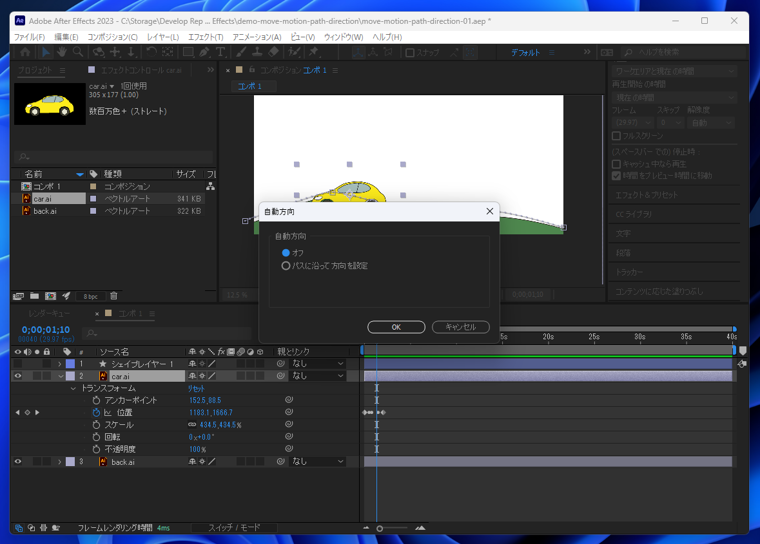Expand project panel overflow chevron

click(x=210, y=70)
